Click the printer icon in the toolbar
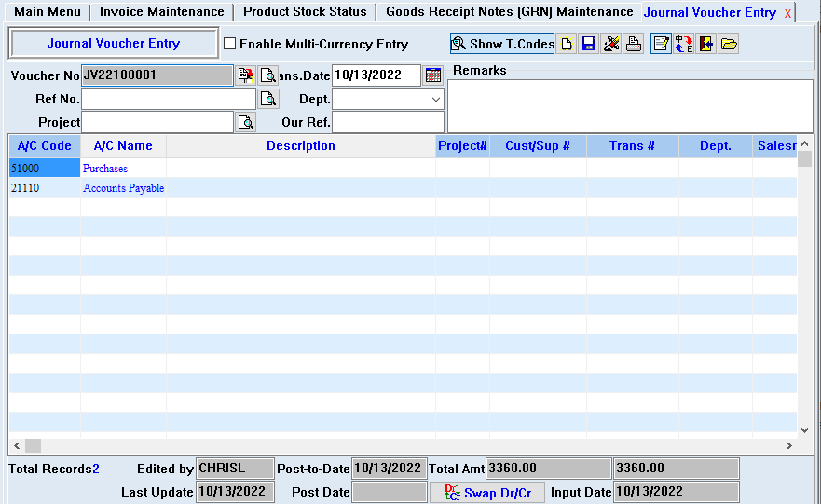This screenshot has height=504, width=821. tap(634, 44)
